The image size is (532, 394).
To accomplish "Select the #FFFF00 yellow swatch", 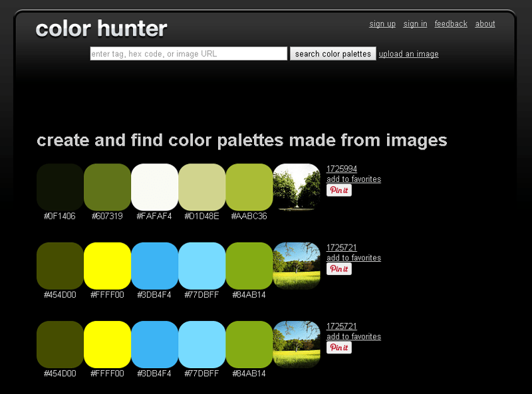I will (x=107, y=266).
